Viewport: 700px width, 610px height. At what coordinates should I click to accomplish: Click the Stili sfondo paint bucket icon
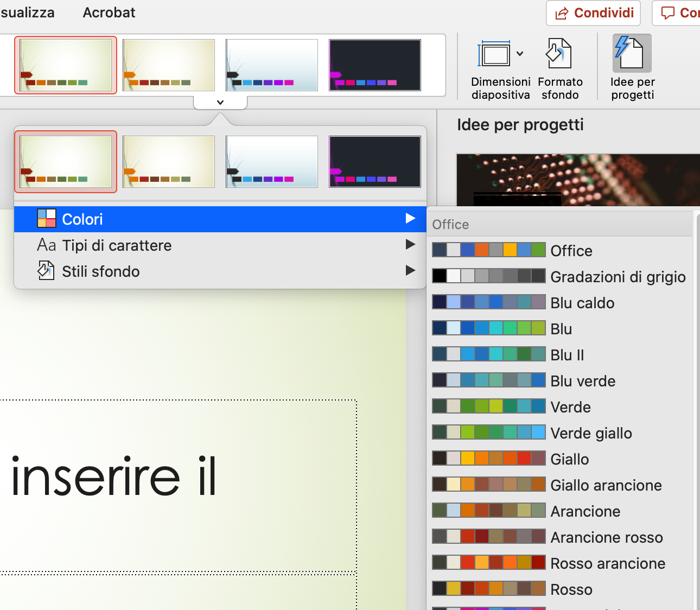tap(46, 270)
